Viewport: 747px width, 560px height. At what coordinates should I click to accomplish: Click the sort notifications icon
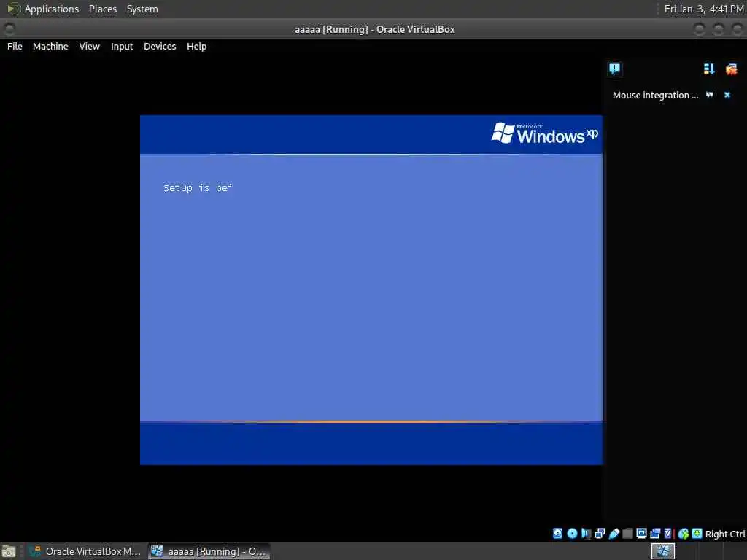click(x=709, y=69)
